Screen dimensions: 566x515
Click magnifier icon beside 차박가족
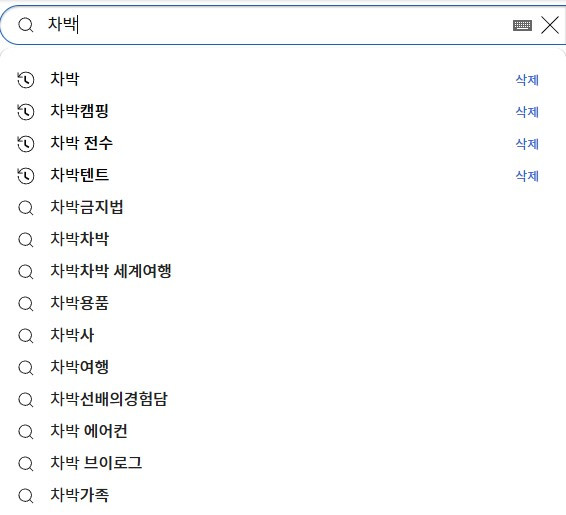26,496
